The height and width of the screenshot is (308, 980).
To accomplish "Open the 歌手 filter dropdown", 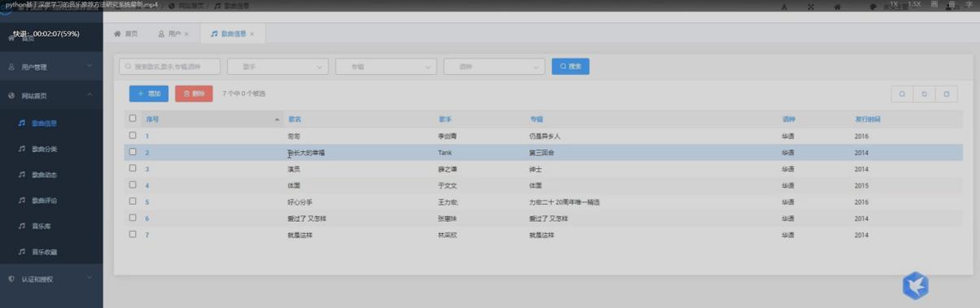I will (278, 67).
